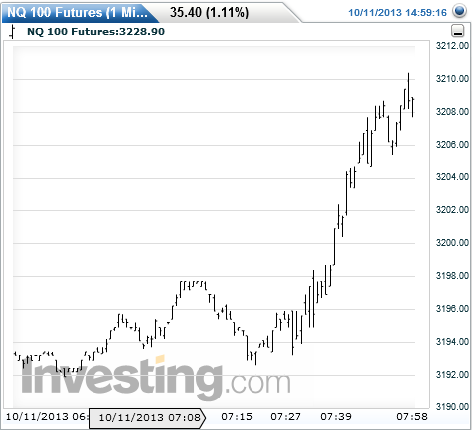The height and width of the screenshot is (430, 472).
Task: Click the Investing.com watermark logo
Action: 156,378
